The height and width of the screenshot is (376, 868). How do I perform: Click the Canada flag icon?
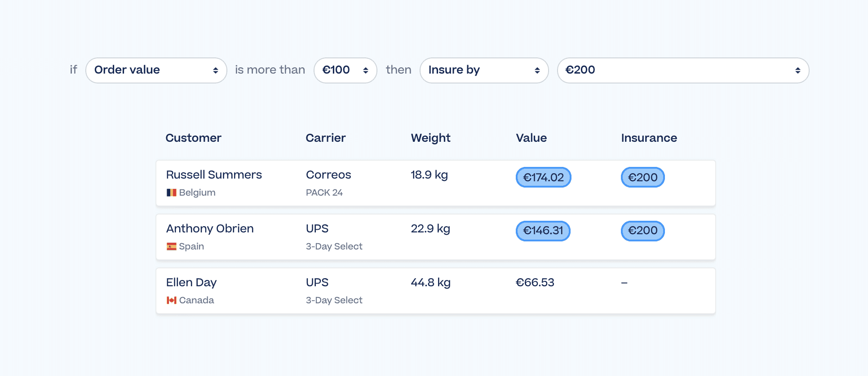tap(172, 300)
